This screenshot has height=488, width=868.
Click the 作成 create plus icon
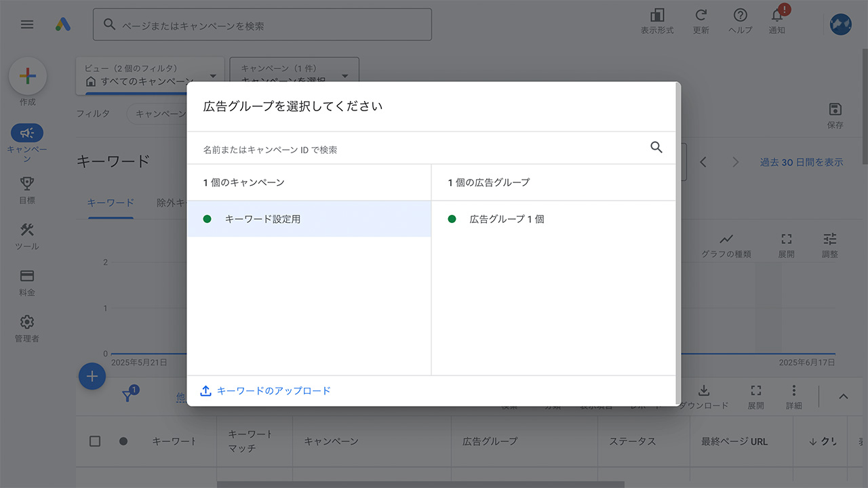(x=27, y=76)
